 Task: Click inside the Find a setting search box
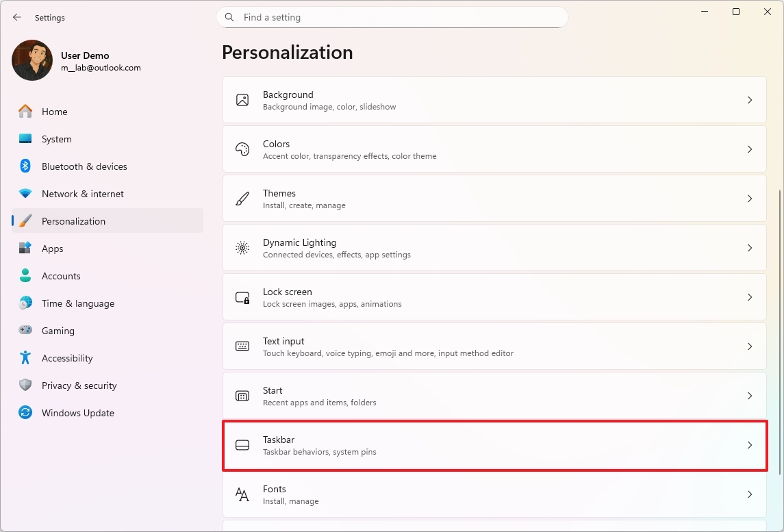(x=392, y=17)
